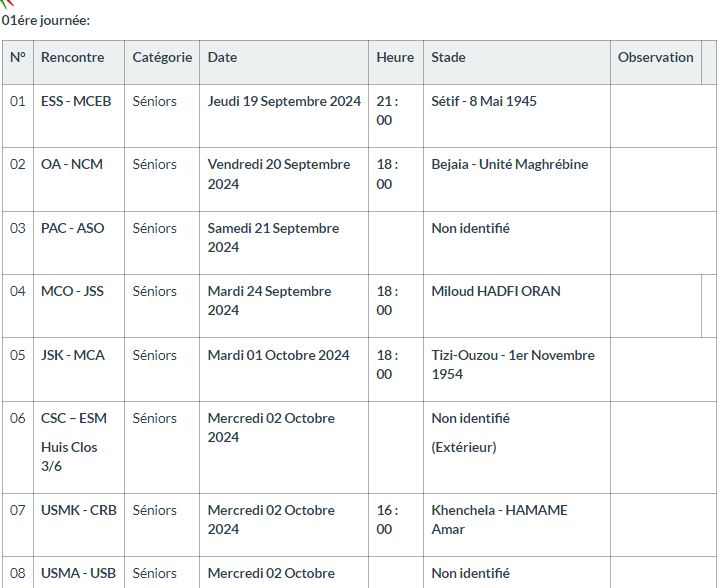This screenshot has height=588, width=720.
Task: Click the Bejaia - Unité Maghrébine stadium cell
Action: click(x=517, y=179)
